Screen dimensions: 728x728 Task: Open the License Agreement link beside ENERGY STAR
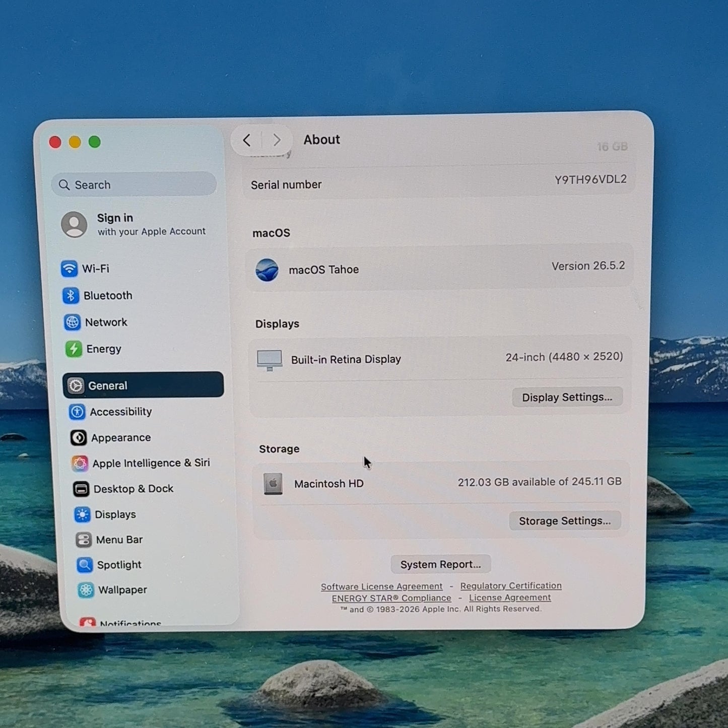(x=510, y=598)
